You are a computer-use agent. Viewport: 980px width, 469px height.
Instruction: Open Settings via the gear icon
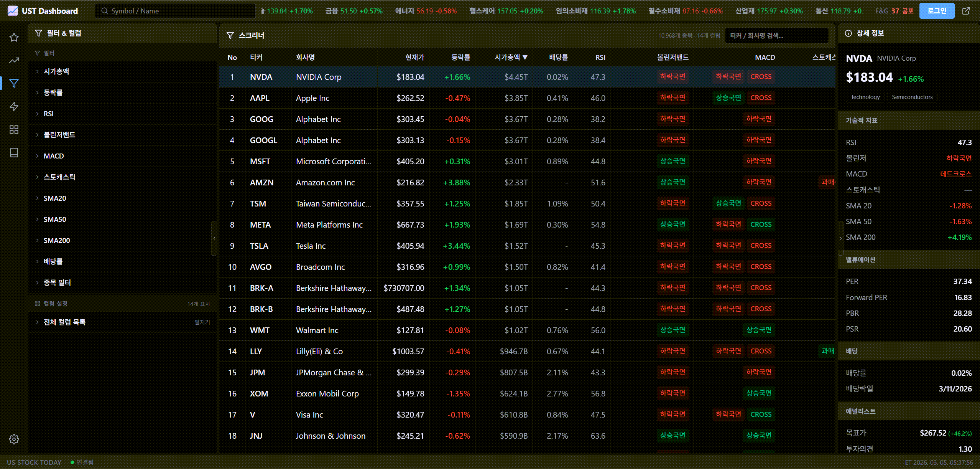click(14, 439)
